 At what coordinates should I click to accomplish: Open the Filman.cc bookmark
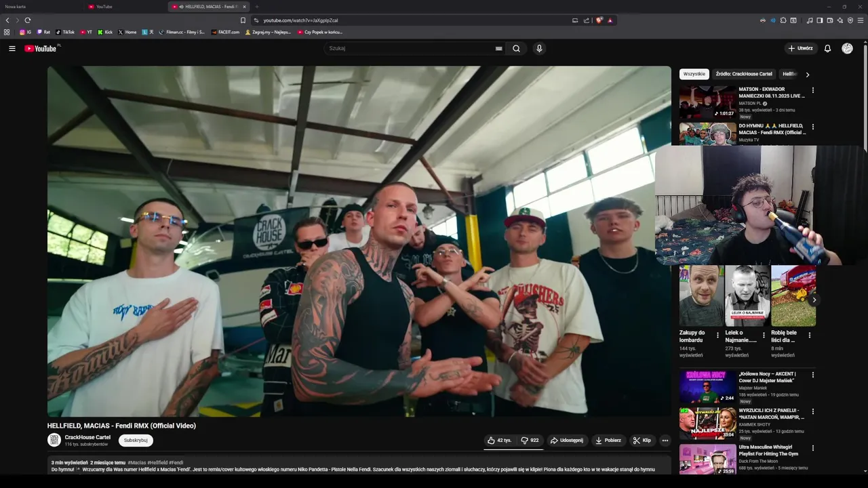click(x=182, y=32)
